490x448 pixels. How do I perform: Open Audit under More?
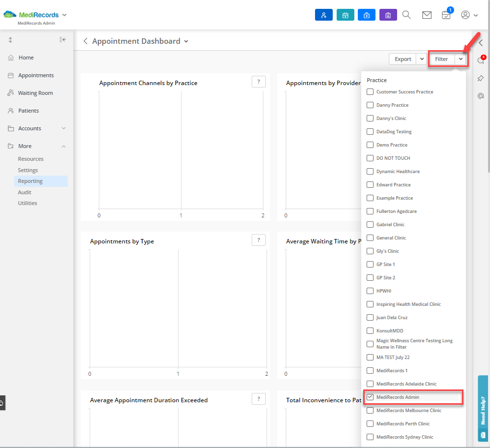point(25,192)
